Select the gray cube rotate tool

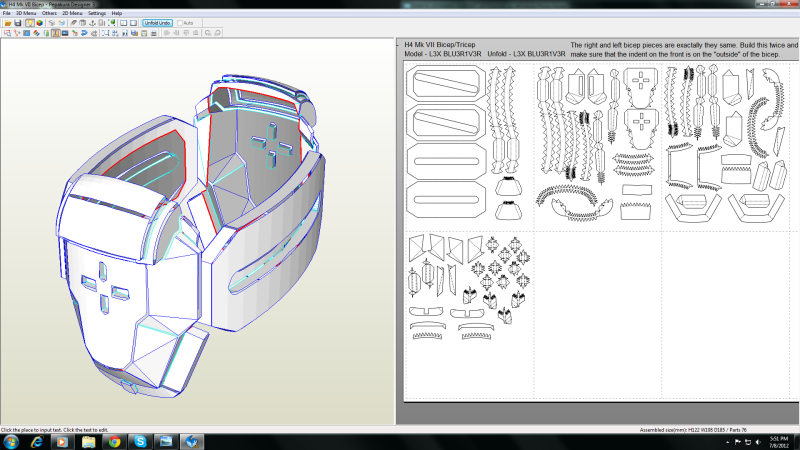point(52,23)
